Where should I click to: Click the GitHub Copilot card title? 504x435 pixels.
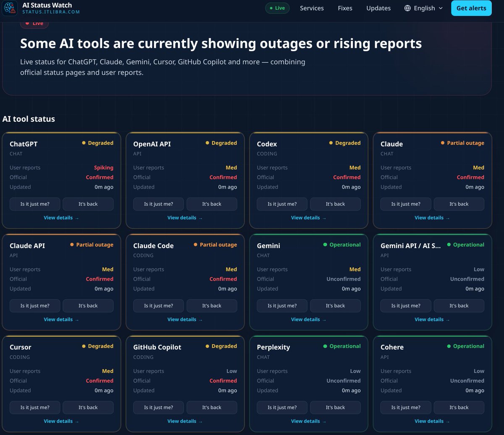(x=157, y=347)
